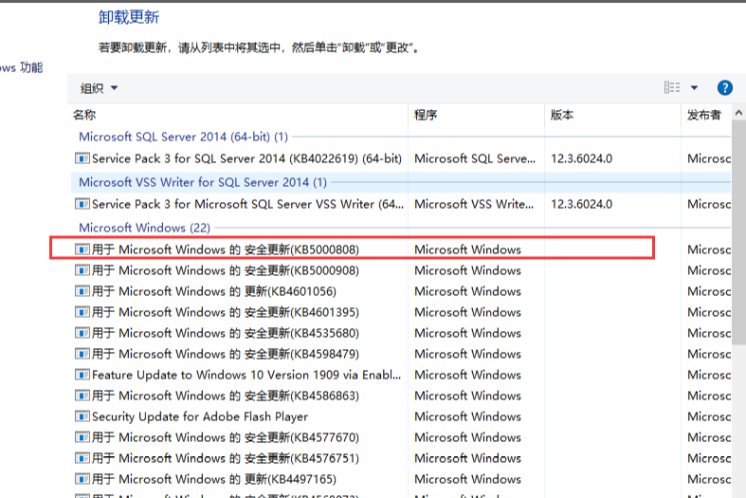Viewport: 746px width, 498px height.
Task: Open the 组织 dropdown menu
Action: click(99, 88)
